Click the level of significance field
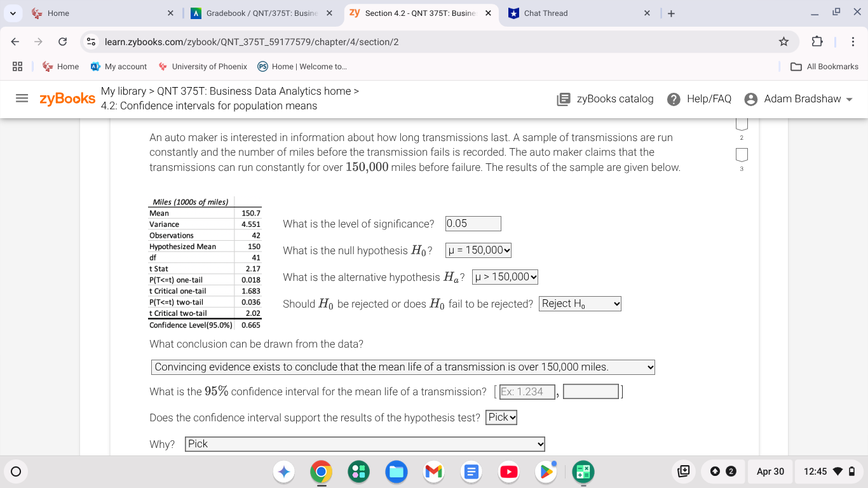The image size is (868, 488). pyautogui.click(x=473, y=224)
